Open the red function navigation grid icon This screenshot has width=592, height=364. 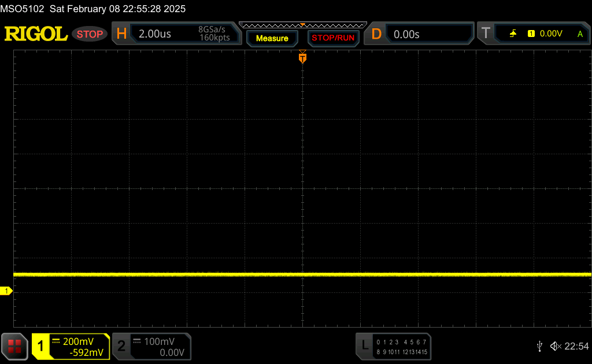(x=14, y=346)
